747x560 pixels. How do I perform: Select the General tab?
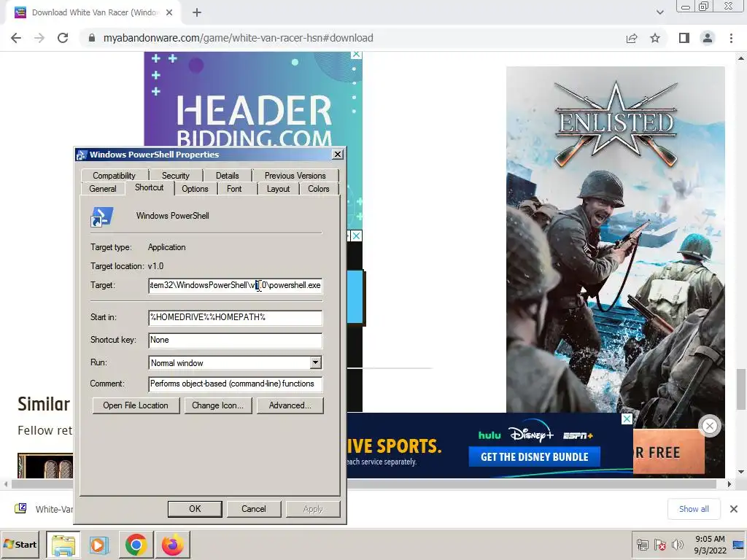(102, 189)
